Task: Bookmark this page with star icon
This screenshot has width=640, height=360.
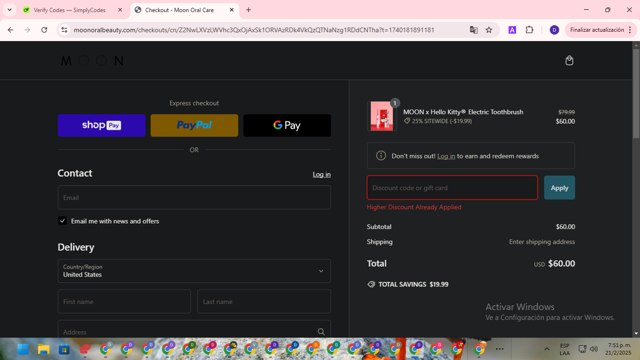Action: [489, 30]
